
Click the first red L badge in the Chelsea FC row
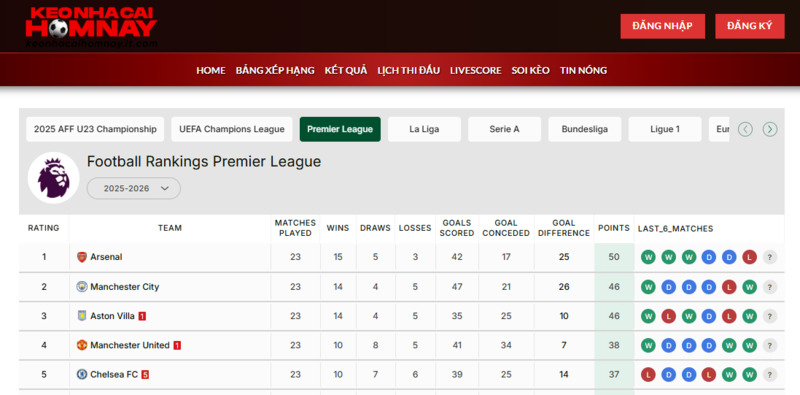[x=648, y=375]
